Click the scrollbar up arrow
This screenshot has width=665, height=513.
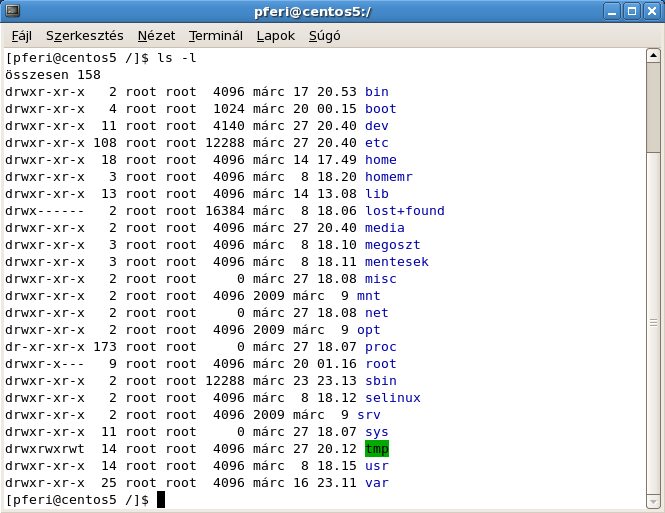click(653, 57)
